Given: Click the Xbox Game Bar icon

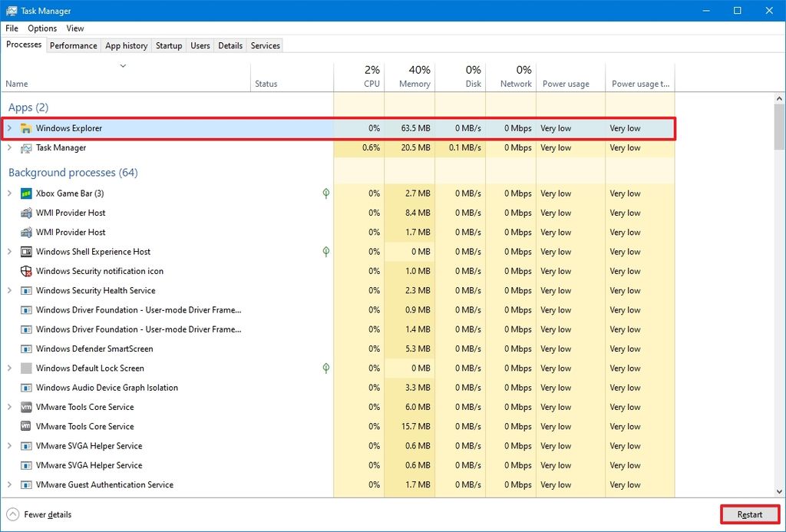Looking at the screenshot, I should (x=25, y=193).
